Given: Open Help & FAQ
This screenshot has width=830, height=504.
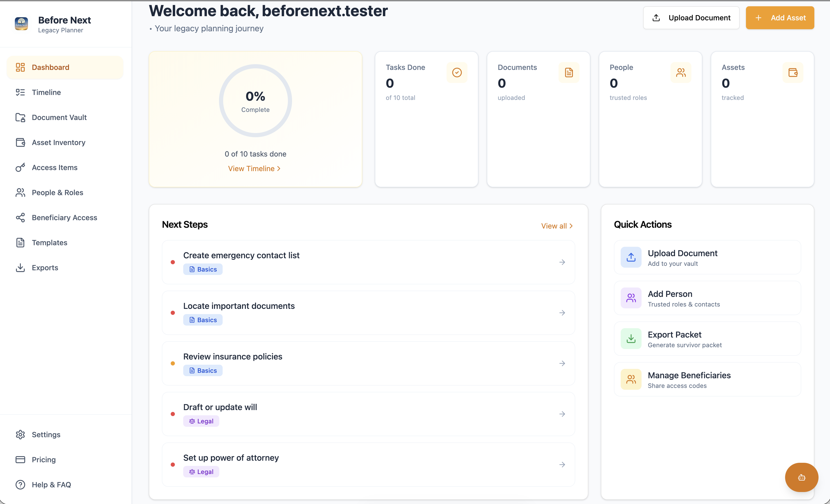Looking at the screenshot, I should 65,485.
